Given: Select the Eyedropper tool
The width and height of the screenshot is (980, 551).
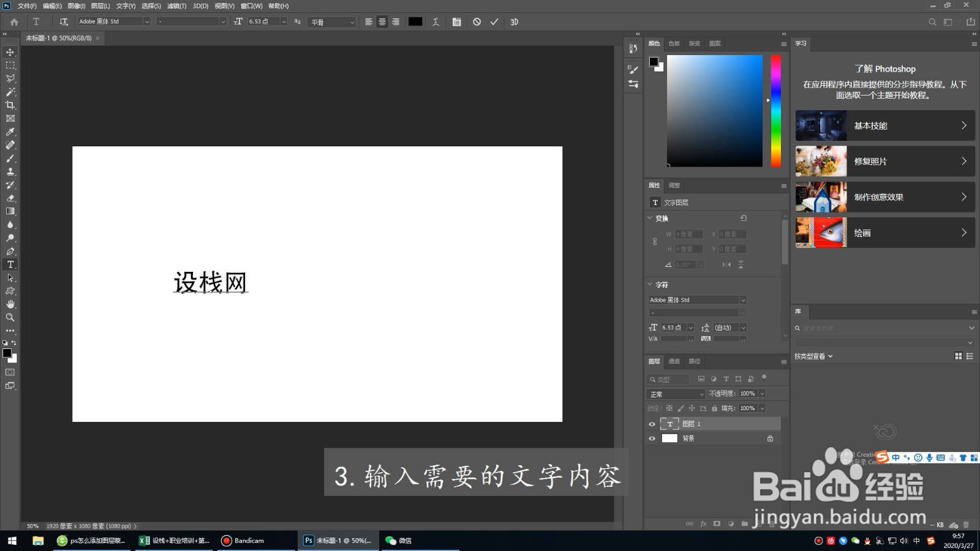Looking at the screenshot, I should [10, 132].
